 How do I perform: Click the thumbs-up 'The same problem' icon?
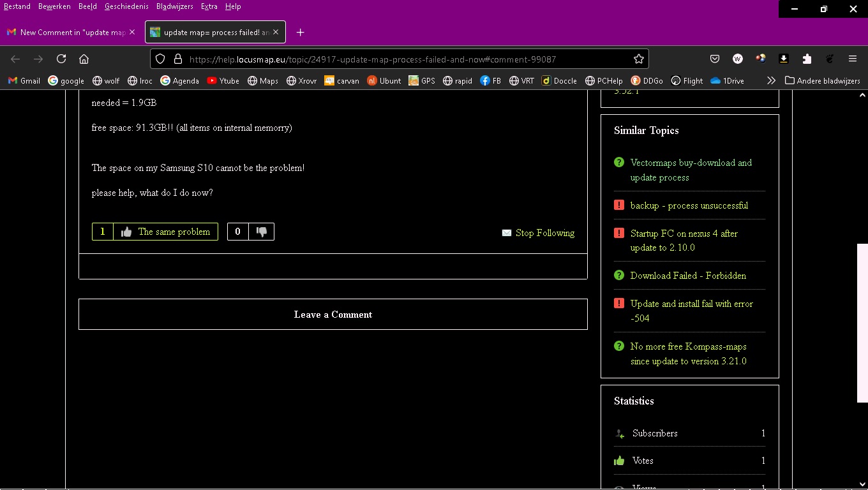(x=126, y=232)
